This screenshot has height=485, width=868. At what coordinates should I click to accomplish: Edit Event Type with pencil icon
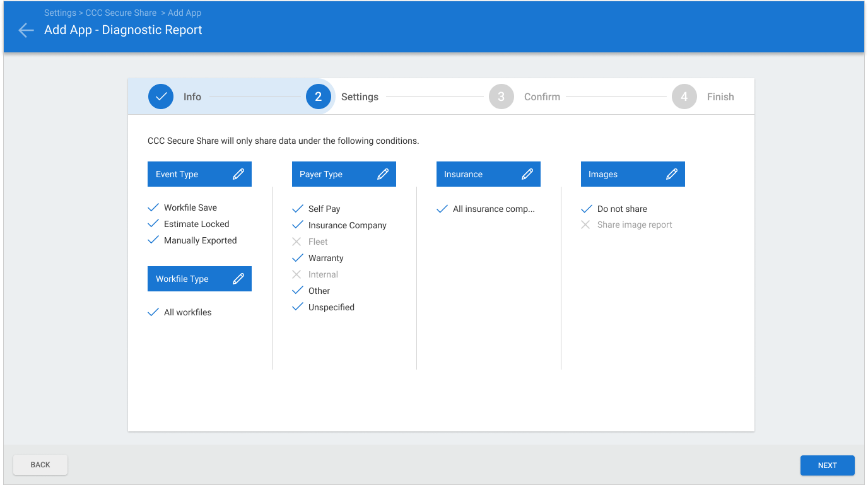[x=238, y=175]
